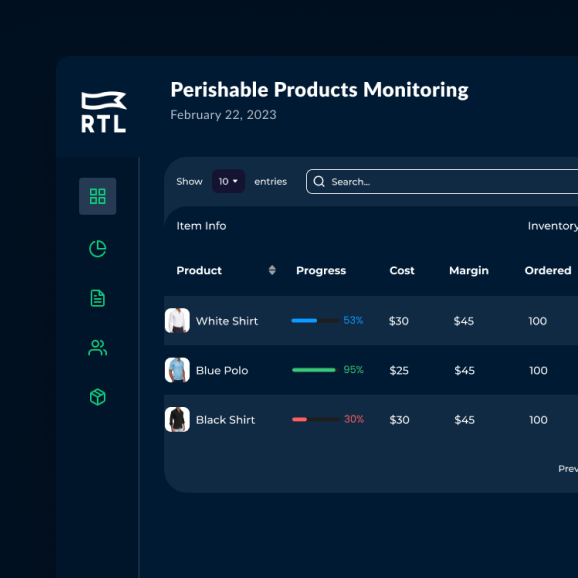This screenshot has width=578, height=578.
Task: Select the White Shirt thumbnail
Action: [x=177, y=320]
